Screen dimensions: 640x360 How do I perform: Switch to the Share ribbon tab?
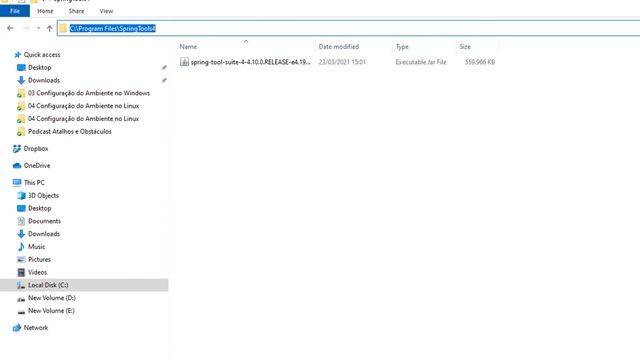(x=76, y=11)
